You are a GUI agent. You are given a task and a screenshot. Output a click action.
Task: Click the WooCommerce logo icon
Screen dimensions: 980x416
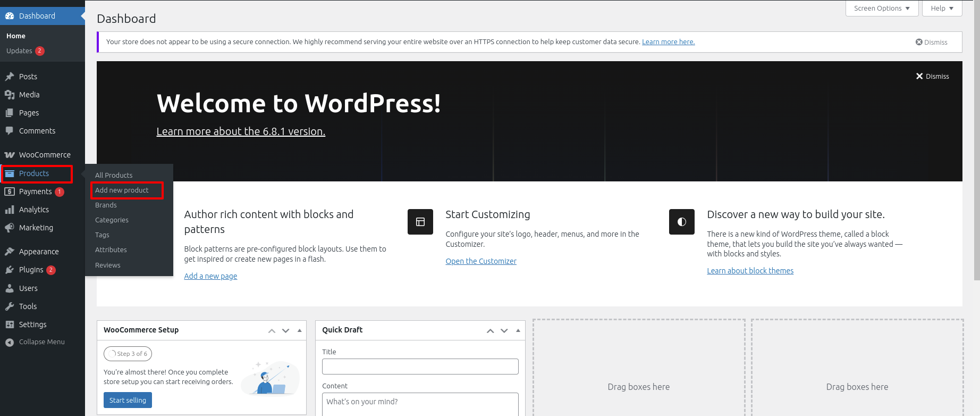10,155
